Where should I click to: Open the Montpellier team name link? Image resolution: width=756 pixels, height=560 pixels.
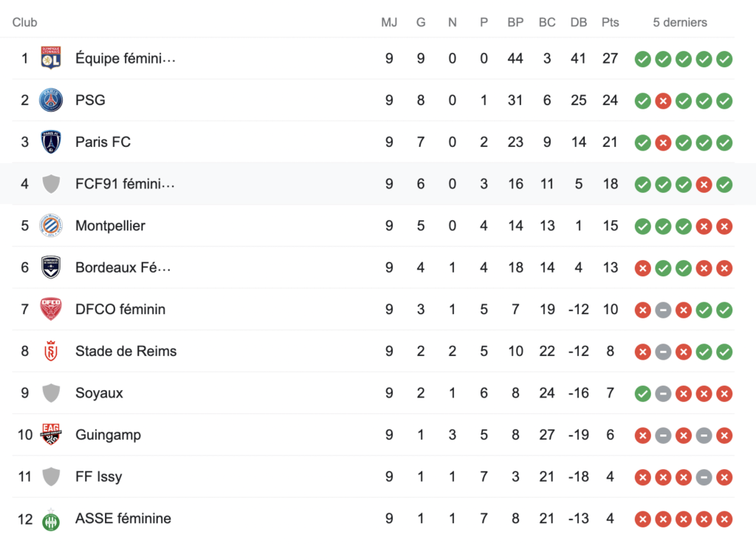tap(110, 225)
